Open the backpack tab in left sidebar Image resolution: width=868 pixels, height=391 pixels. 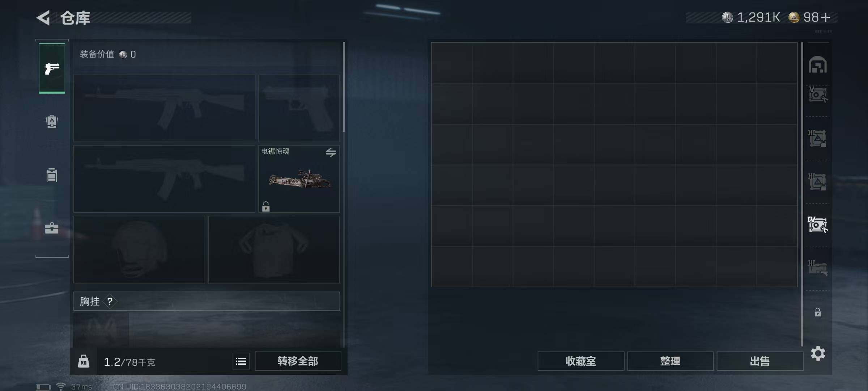click(52, 121)
